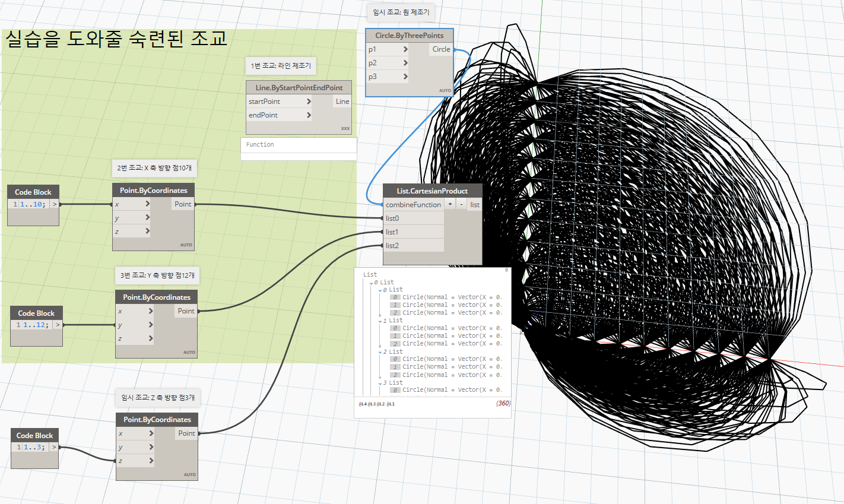Click the list0 input port on List.CartesianProduct
The image size is (844, 504).
pyautogui.click(x=413, y=218)
